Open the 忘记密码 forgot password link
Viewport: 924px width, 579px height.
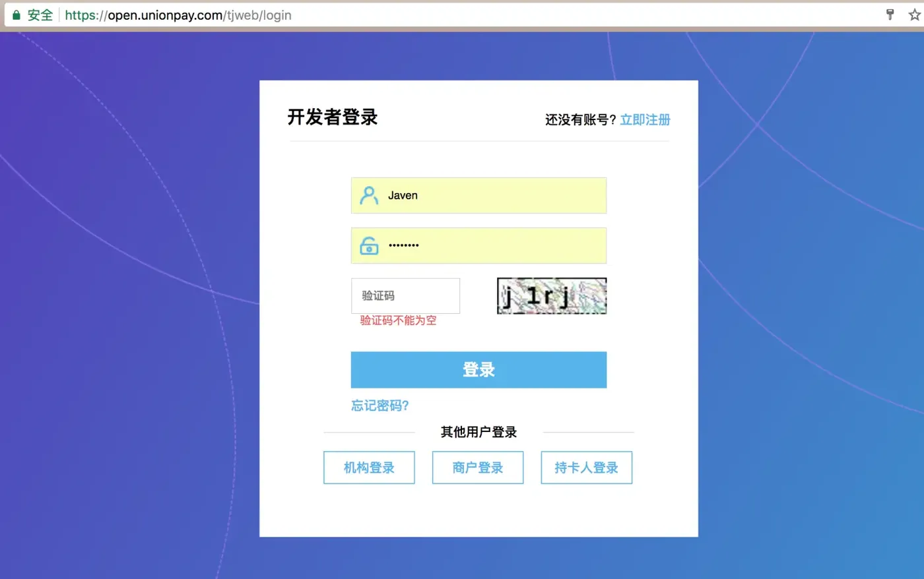tap(379, 406)
